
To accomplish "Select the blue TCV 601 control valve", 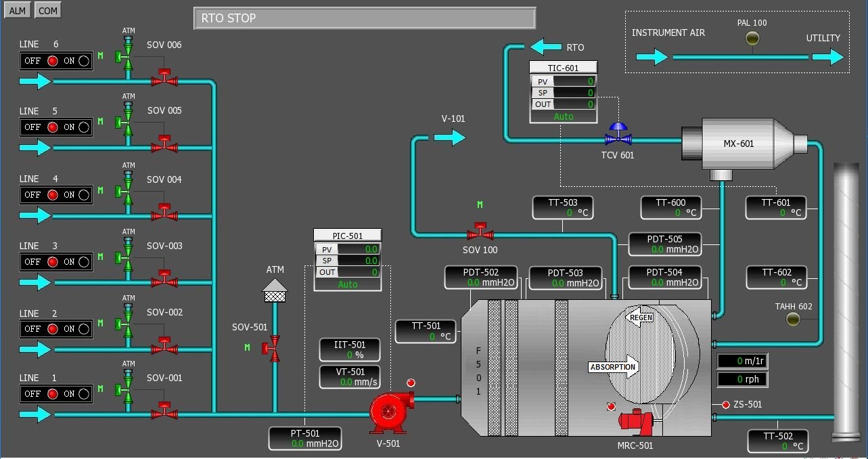I will pos(618,137).
